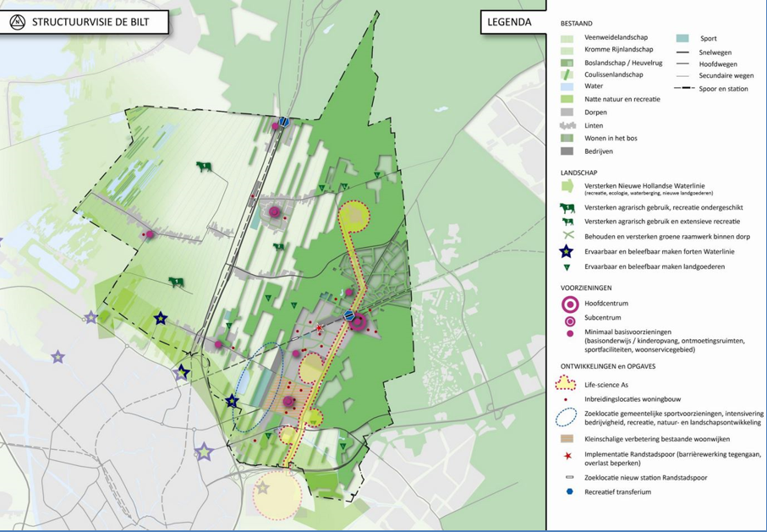Click the Coulissenlandschap legend symbol
Image resolution: width=767 pixels, height=532 pixels.
[x=567, y=75]
